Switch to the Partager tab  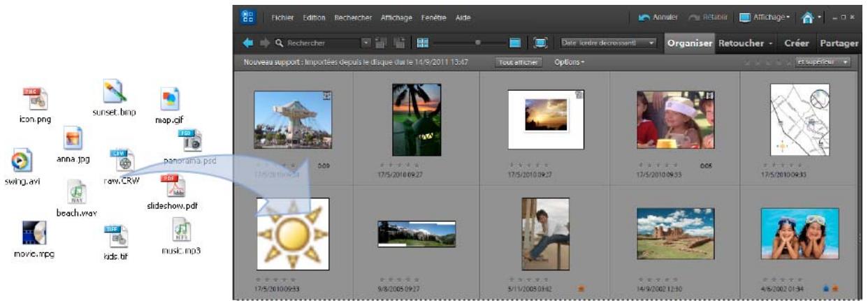coord(839,43)
